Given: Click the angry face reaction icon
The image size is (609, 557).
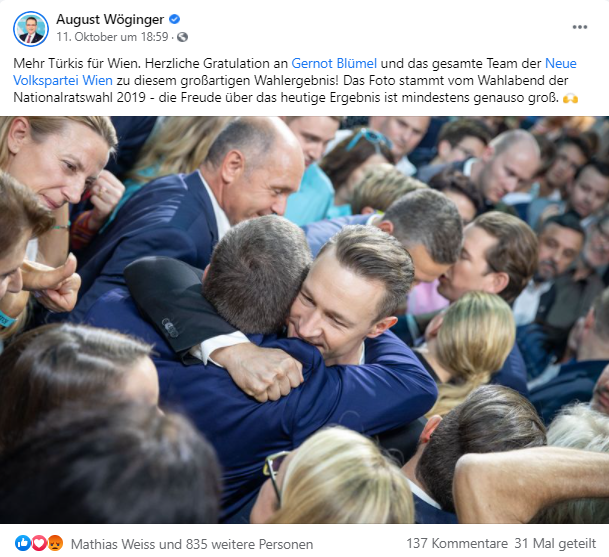Looking at the screenshot, I should click(x=55, y=543).
